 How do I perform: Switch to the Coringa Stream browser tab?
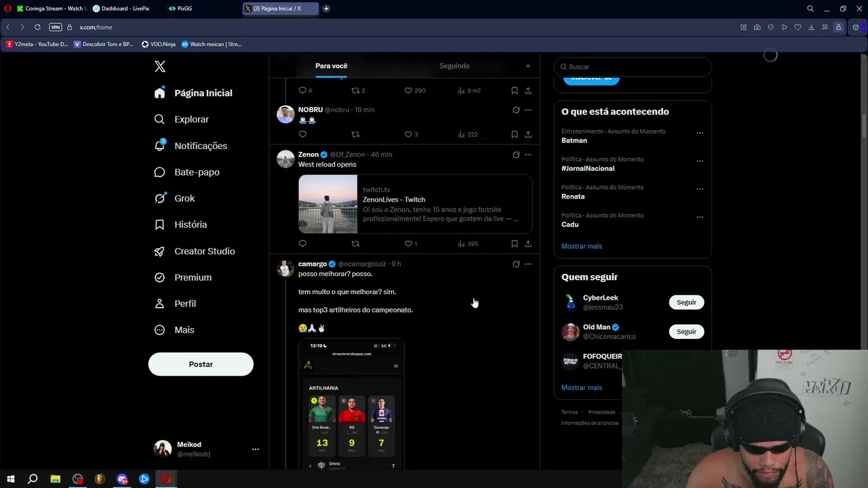pyautogui.click(x=52, y=9)
